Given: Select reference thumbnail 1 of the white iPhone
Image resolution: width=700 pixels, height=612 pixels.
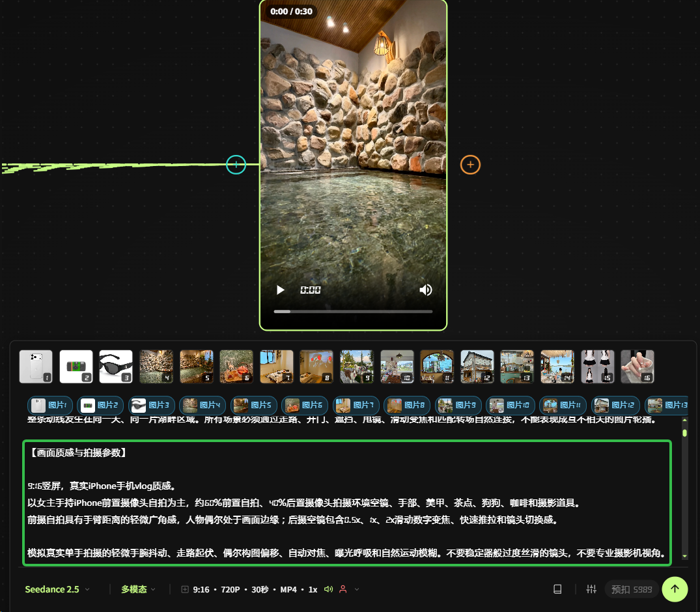Looking at the screenshot, I should [36, 367].
